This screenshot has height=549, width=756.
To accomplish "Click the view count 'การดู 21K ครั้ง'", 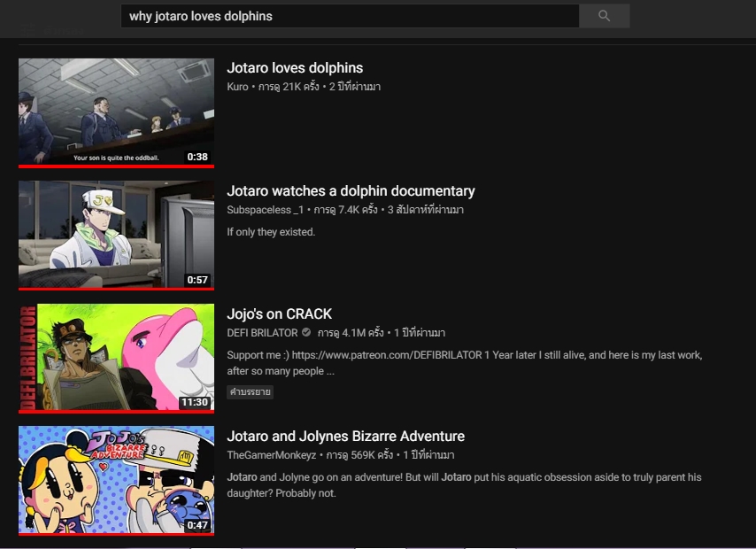I will pyautogui.click(x=289, y=87).
